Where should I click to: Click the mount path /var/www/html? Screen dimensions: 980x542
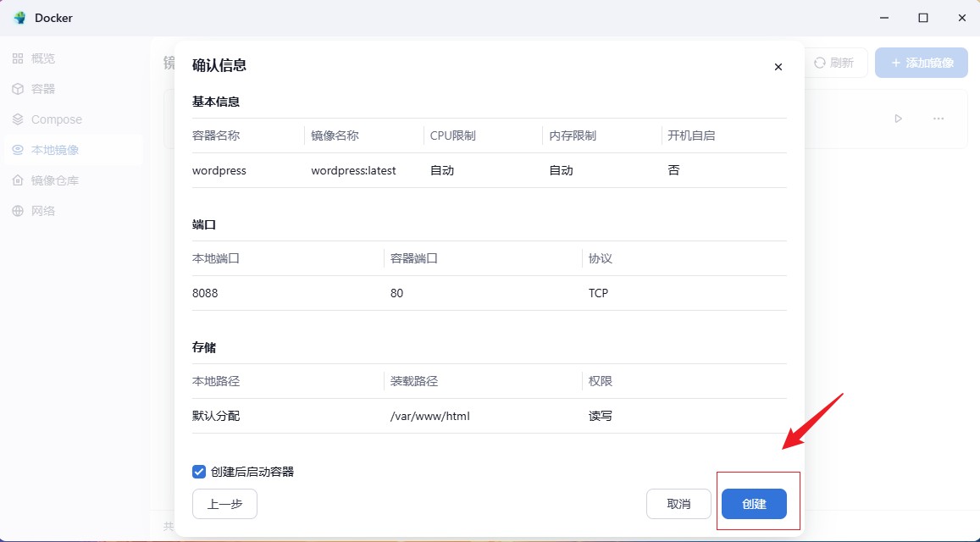(x=430, y=417)
